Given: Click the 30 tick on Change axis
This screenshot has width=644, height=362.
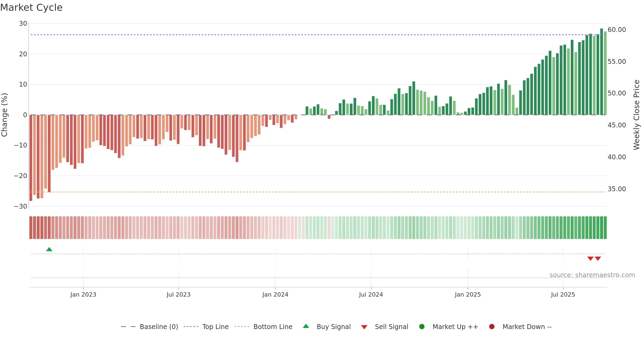Looking at the screenshot, I should [23, 24].
